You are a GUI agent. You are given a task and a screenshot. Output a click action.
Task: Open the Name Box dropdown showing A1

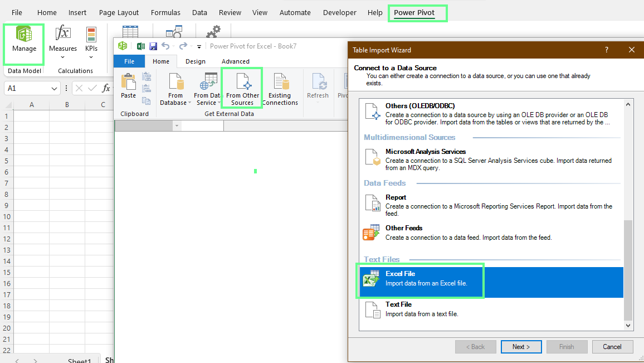[53, 88]
